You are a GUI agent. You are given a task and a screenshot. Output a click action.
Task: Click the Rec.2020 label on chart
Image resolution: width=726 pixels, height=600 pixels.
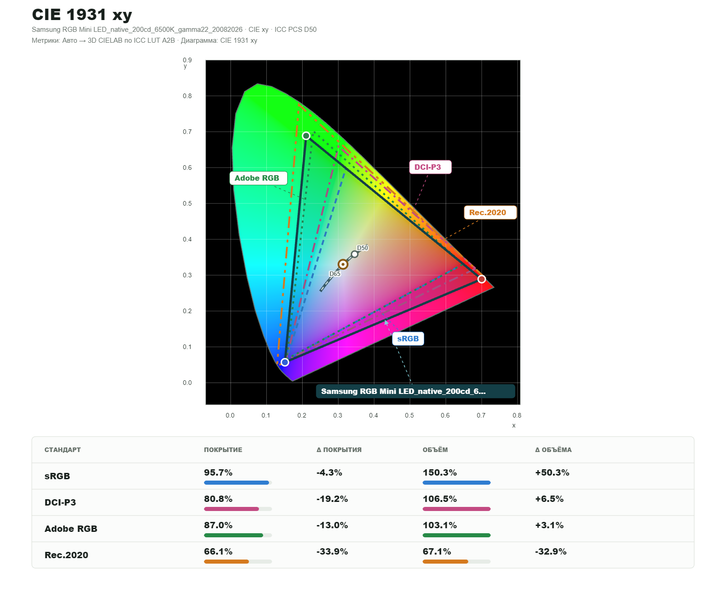[490, 212]
